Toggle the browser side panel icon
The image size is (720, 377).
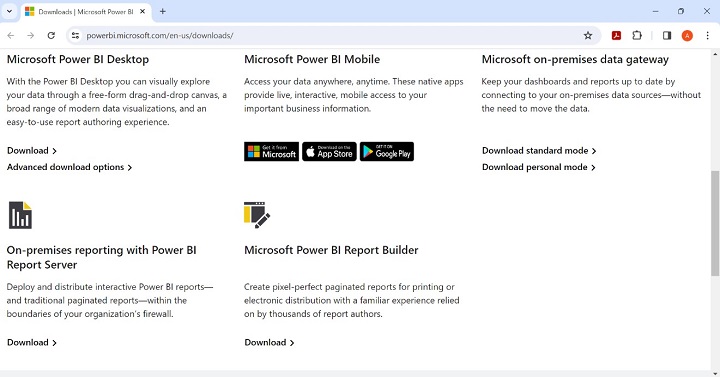tap(667, 35)
